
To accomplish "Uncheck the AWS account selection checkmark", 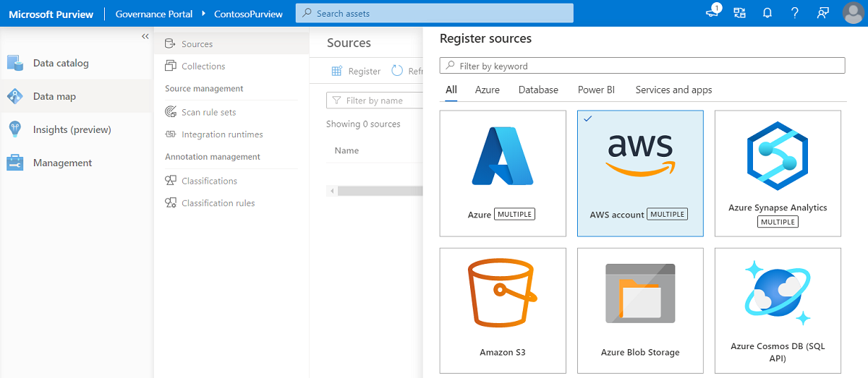I will pos(587,119).
